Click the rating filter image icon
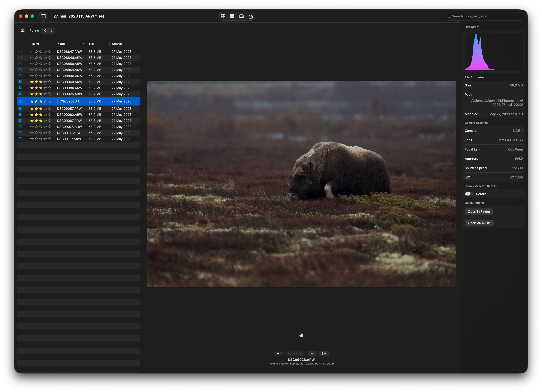542x392 pixels. pyautogui.click(x=23, y=30)
